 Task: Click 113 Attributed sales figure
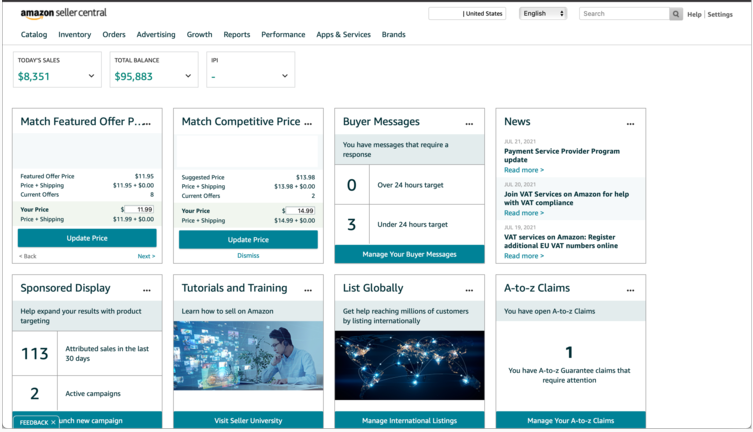point(35,354)
